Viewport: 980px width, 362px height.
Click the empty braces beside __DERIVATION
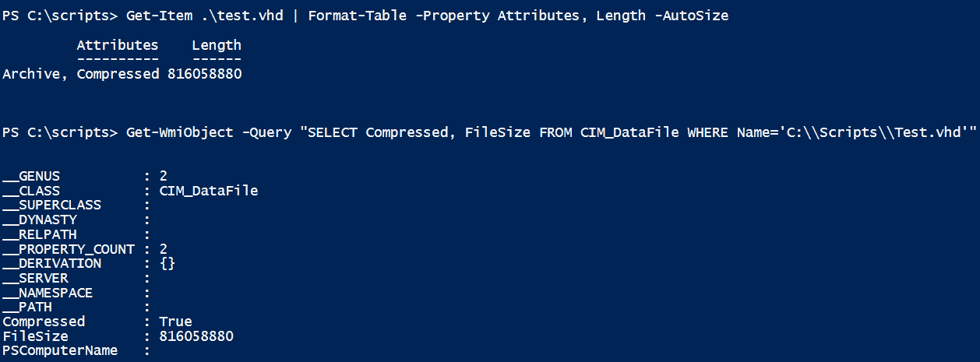click(x=167, y=264)
